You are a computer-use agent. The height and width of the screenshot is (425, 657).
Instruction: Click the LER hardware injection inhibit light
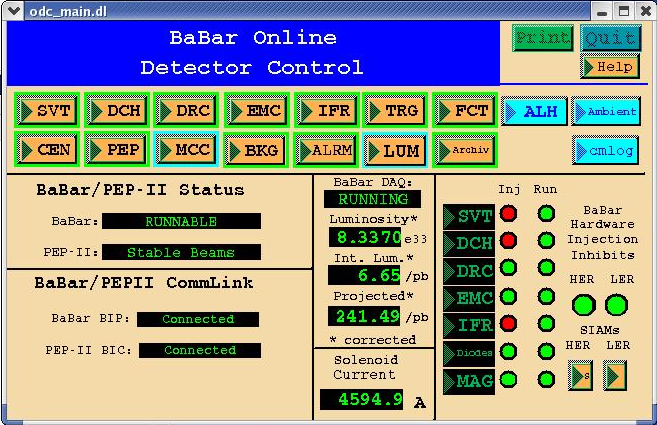(617, 304)
